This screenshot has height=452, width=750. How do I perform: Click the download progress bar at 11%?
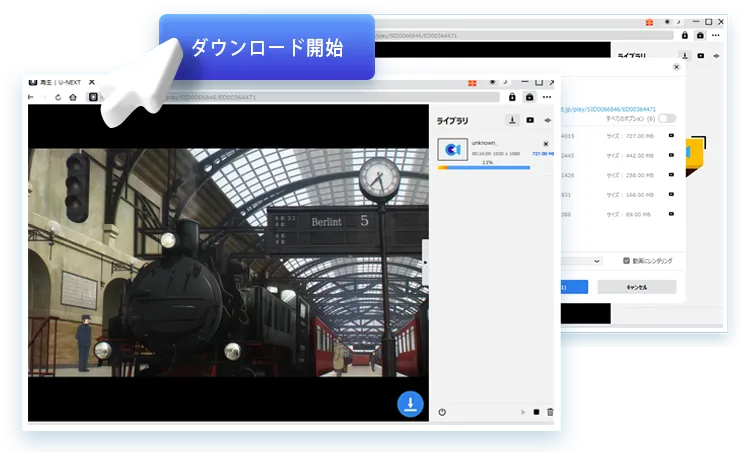tap(484, 167)
